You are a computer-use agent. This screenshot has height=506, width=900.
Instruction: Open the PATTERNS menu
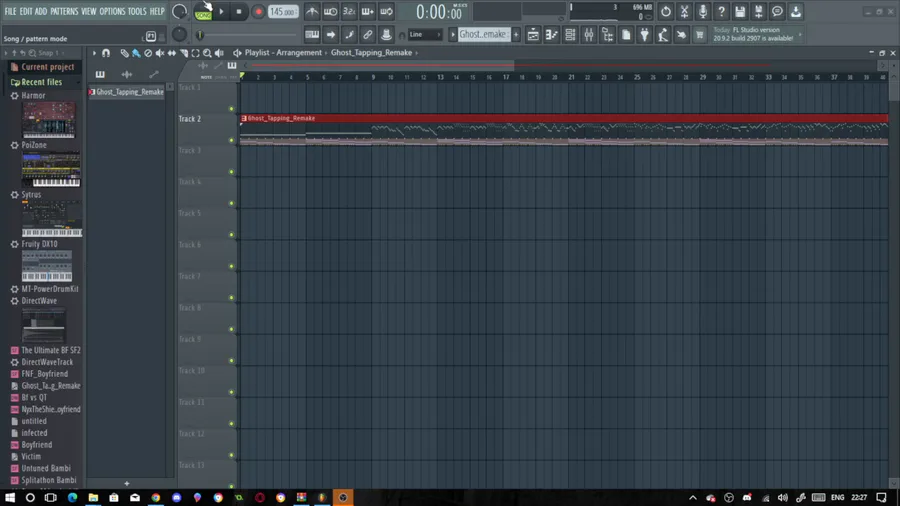(x=64, y=11)
